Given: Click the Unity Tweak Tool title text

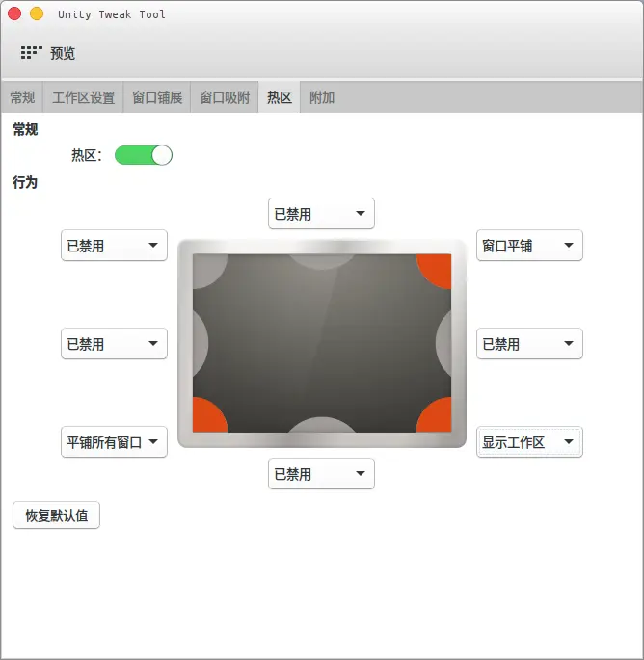Looking at the screenshot, I should [112, 14].
